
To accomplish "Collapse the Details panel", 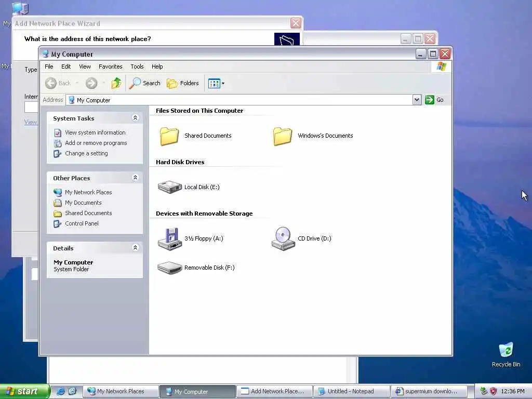I will click(x=135, y=247).
